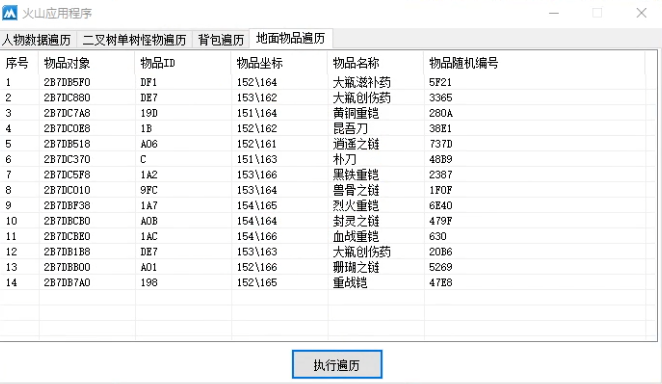This screenshot has width=662, height=384.
Task: Activate the 地面物品遍历 tab
Action: pos(290,38)
